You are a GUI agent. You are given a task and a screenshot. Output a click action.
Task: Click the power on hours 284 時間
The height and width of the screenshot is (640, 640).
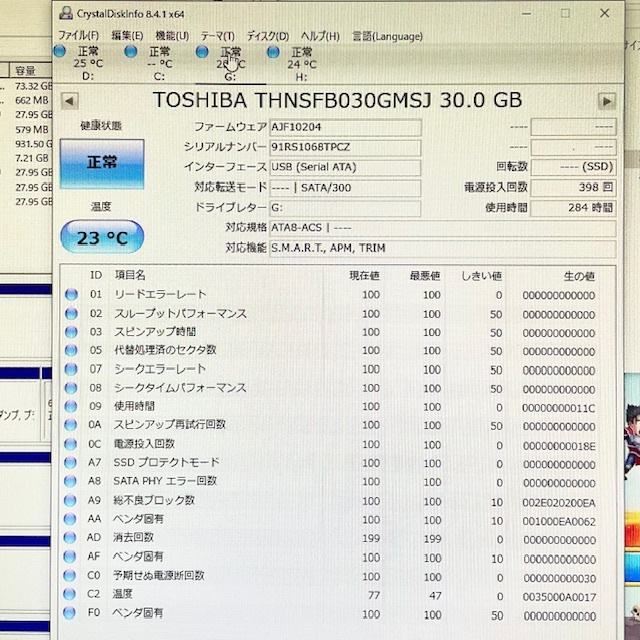point(573,208)
